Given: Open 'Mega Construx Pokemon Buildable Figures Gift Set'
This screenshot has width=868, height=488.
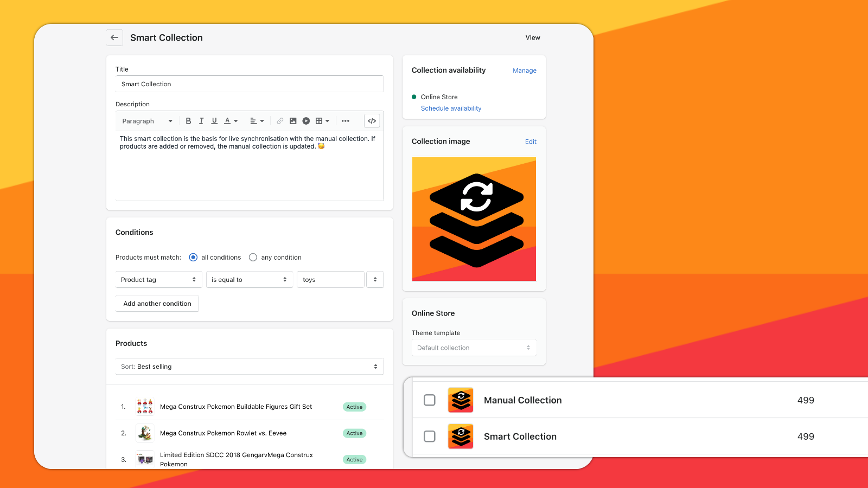Looking at the screenshot, I should (236, 407).
